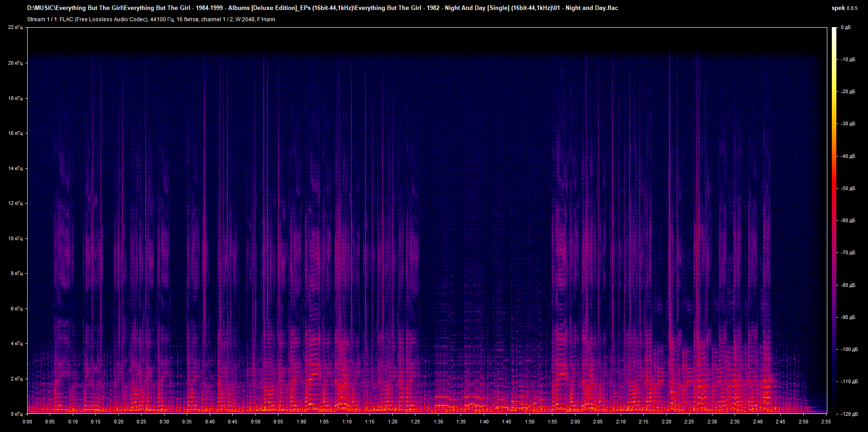Click the 4 кГц frequency axis label
Screen dimensions: 868x432
coord(17,343)
